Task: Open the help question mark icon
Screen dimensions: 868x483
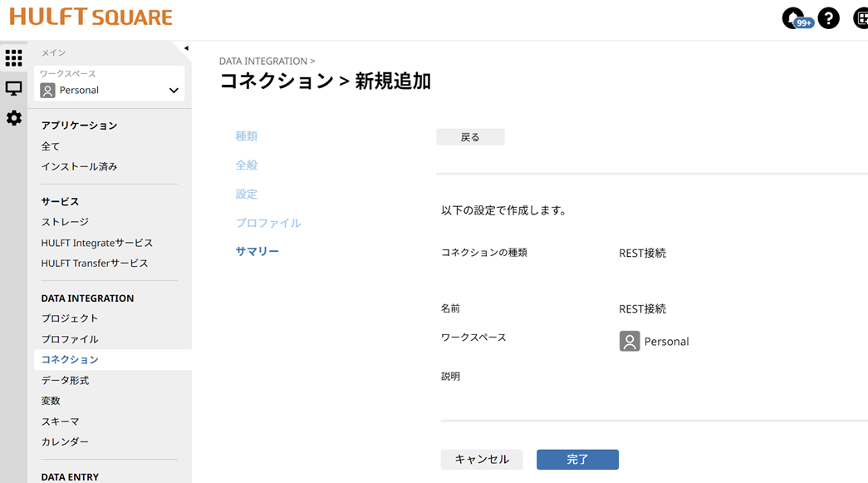Action: (x=828, y=17)
